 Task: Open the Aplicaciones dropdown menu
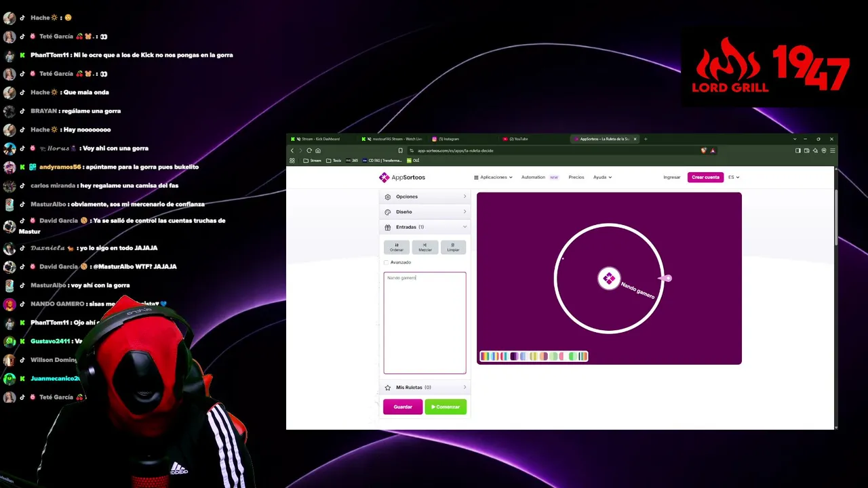[x=493, y=178]
